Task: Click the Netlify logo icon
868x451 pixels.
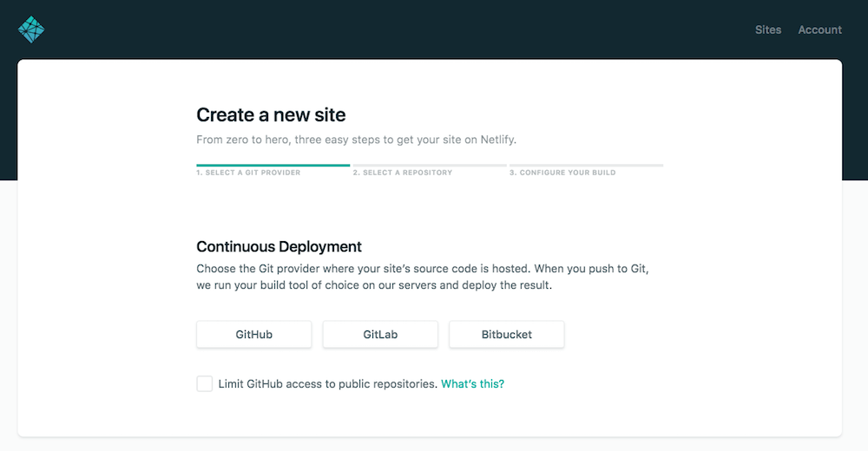Action: (x=31, y=29)
